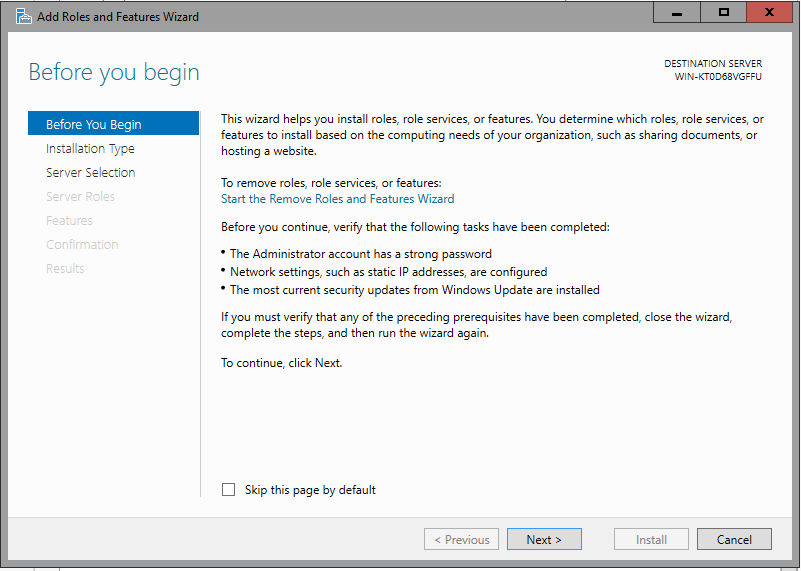Click the wizard icon in the title bar
The width and height of the screenshot is (801, 571).
pos(23,16)
